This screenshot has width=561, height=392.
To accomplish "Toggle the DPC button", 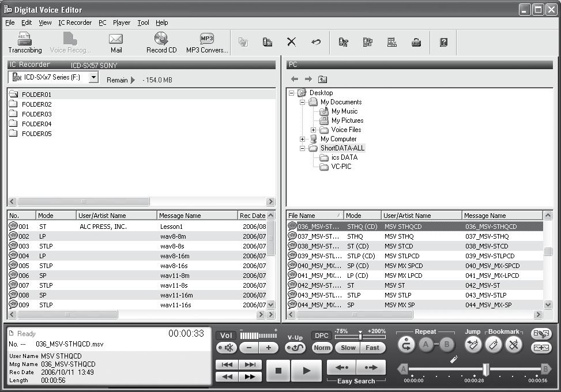I will click(321, 335).
